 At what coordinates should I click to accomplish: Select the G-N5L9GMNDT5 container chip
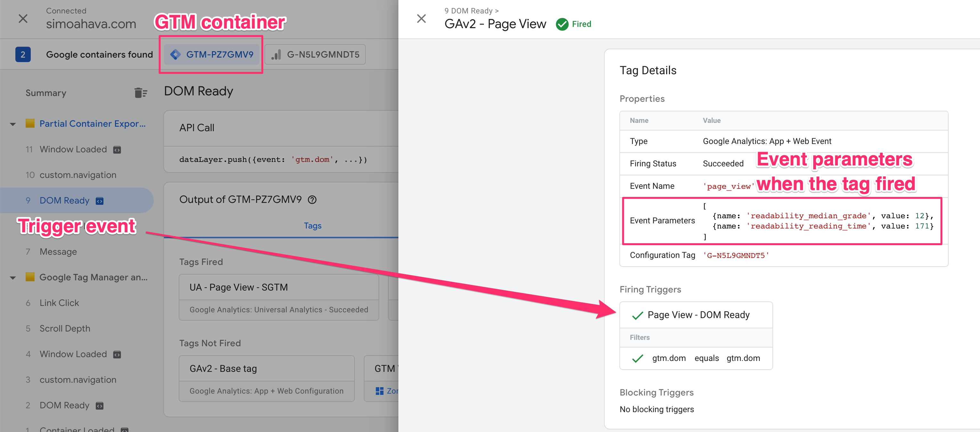point(315,54)
